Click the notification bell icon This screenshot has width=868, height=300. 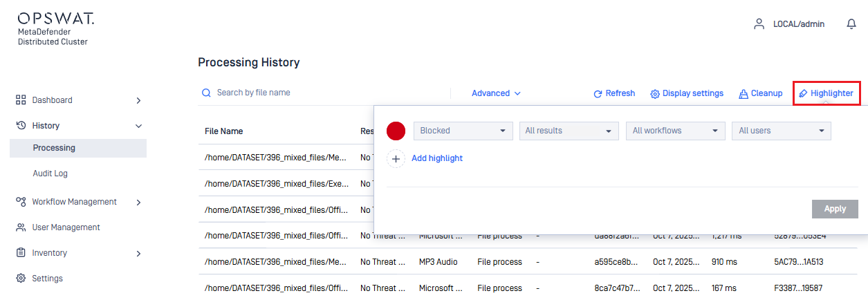coord(851,24)
